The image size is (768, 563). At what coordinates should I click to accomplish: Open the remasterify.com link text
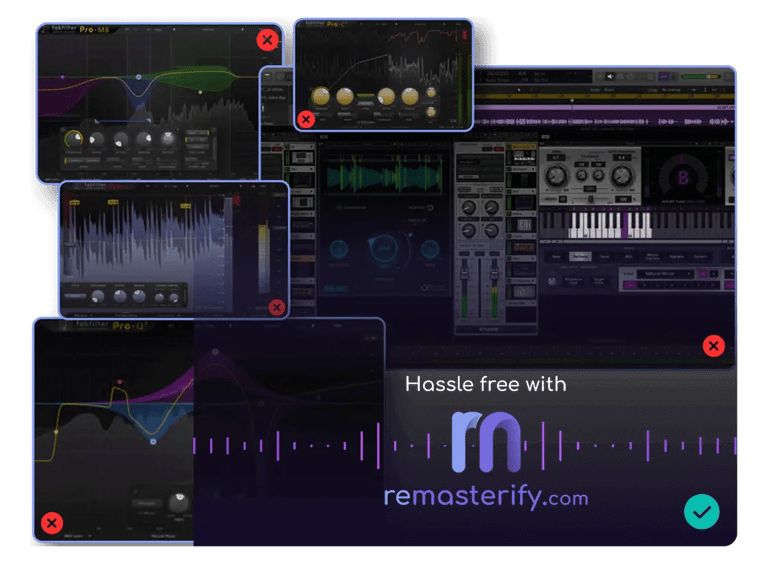coord(486,497)
